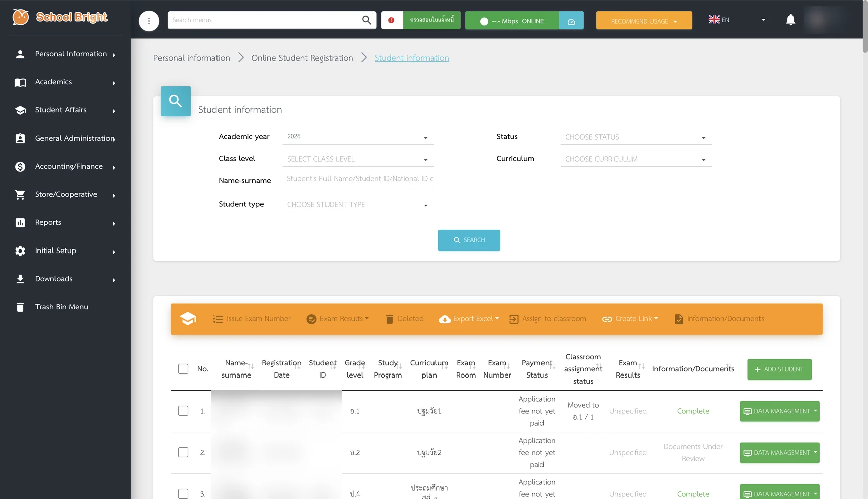The width and height of the screenshot is (868, 499).
Task: Open the Recommend Usage dropdown
Action: point(644,21)
